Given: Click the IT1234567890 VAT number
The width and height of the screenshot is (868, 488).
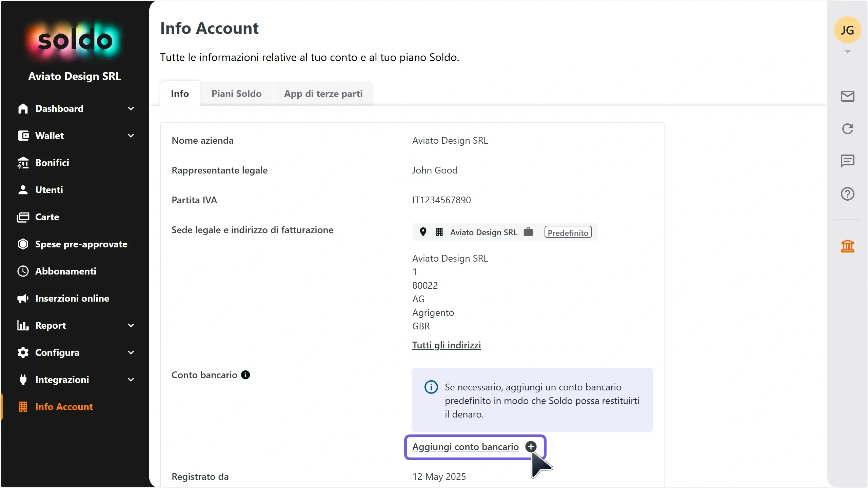Looking at the screenshot, I should (441, 200).
